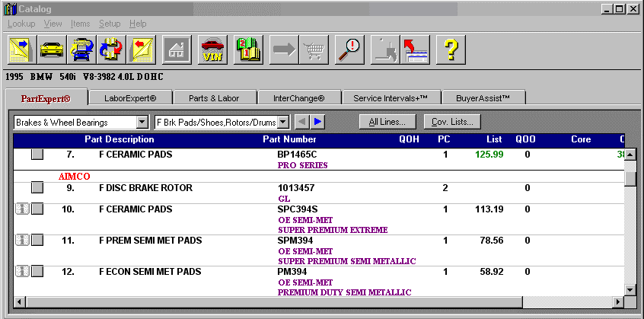The width and height of the screenshot is (644, 319).
Task: Open the Setup menu
Action: coord(110,24)
